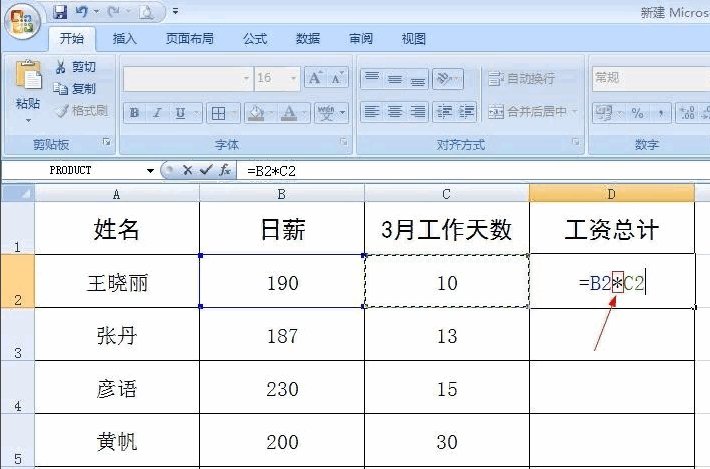Click the round Office button

tap(22, 20)
